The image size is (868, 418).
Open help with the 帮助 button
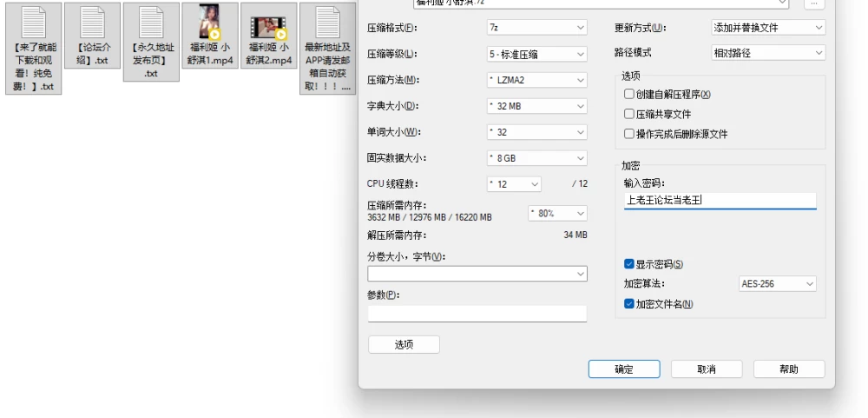[x=789, y=369]
